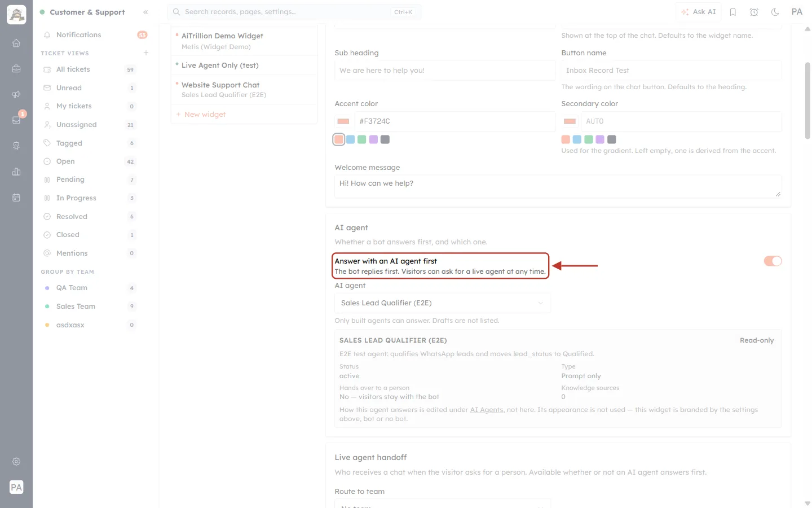The image size is (812, 508).
Task: Open the PA profile menu at top right
Action: click(x=797, y=12)
